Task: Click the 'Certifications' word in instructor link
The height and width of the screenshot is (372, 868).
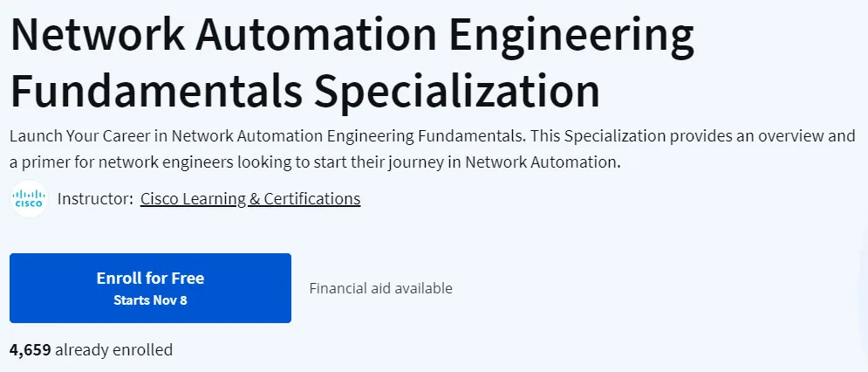Action: tap(312, 198)
